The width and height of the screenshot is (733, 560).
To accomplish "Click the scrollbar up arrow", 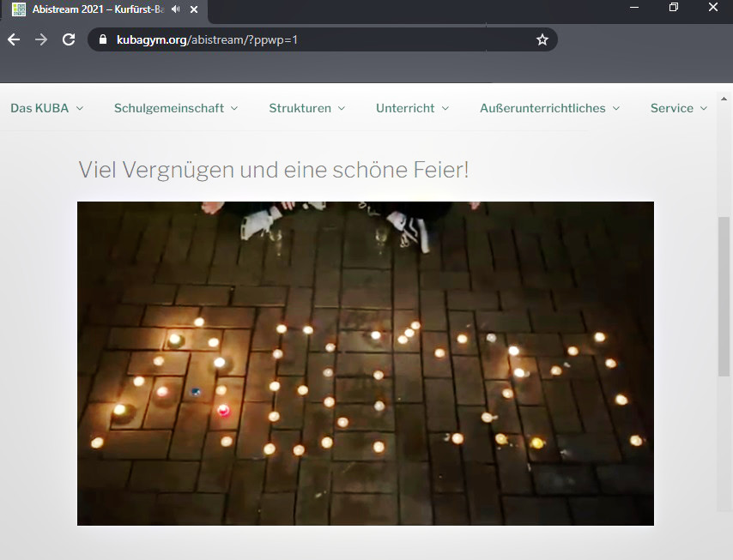I will [724, 99].
